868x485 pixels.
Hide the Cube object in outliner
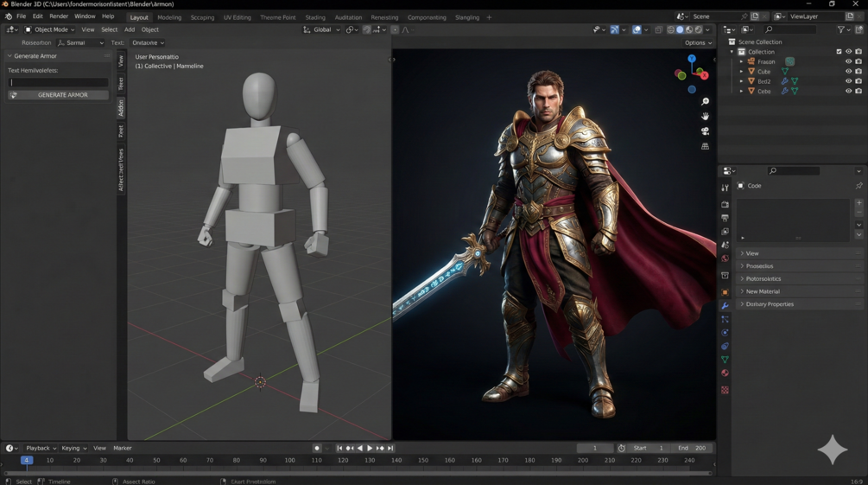coord(848,72)
